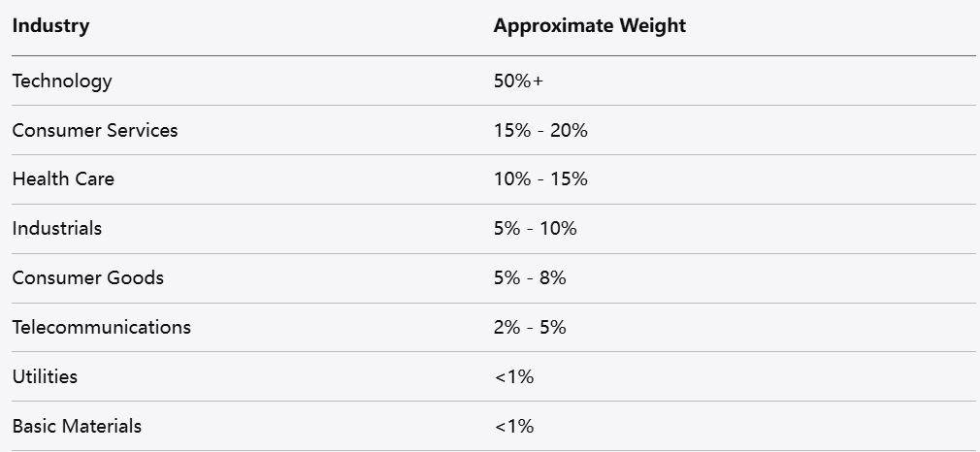Click the 10% - 15% weight value

(x=540, y=179)
